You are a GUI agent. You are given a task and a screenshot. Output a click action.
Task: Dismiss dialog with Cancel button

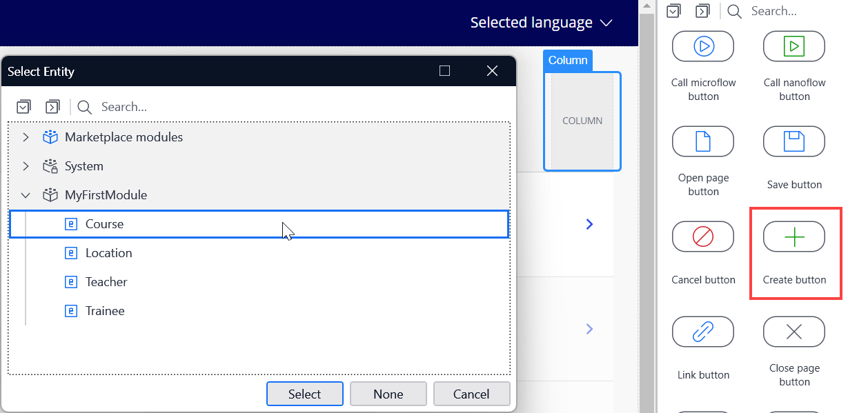point(471,394)
